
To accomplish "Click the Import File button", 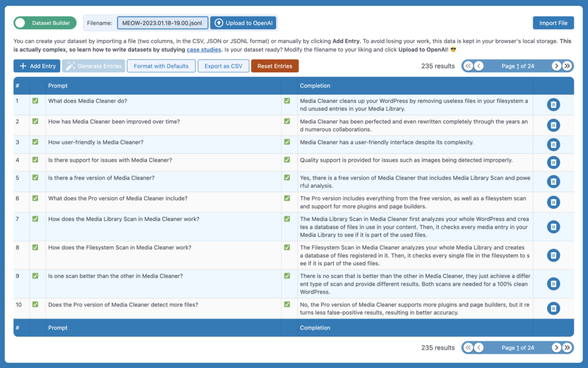I will click(553, 23).
